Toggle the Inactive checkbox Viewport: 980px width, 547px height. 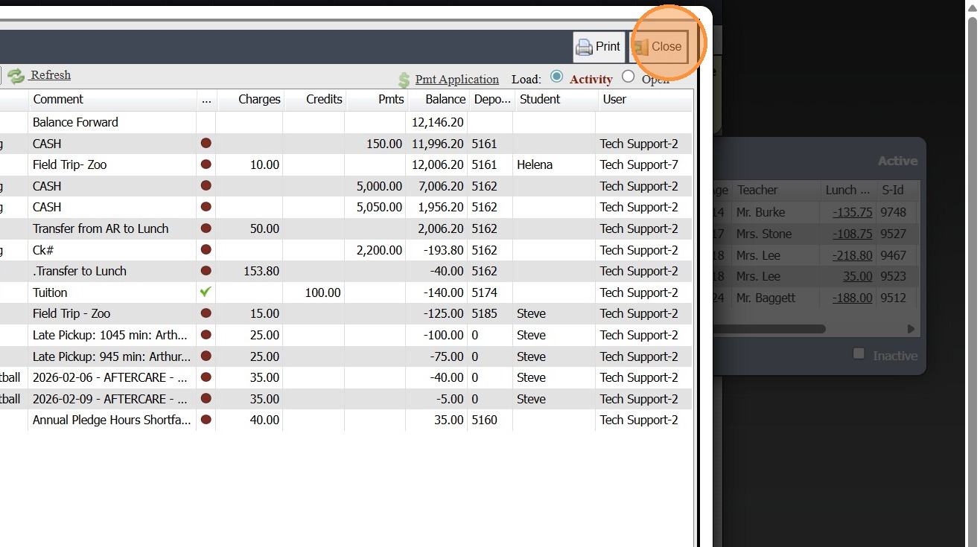click(859, 354)
